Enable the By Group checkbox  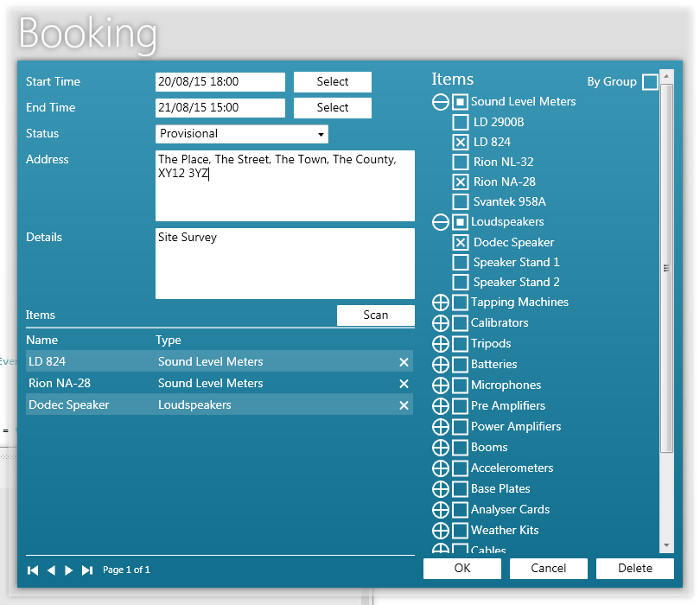[650, 82]
